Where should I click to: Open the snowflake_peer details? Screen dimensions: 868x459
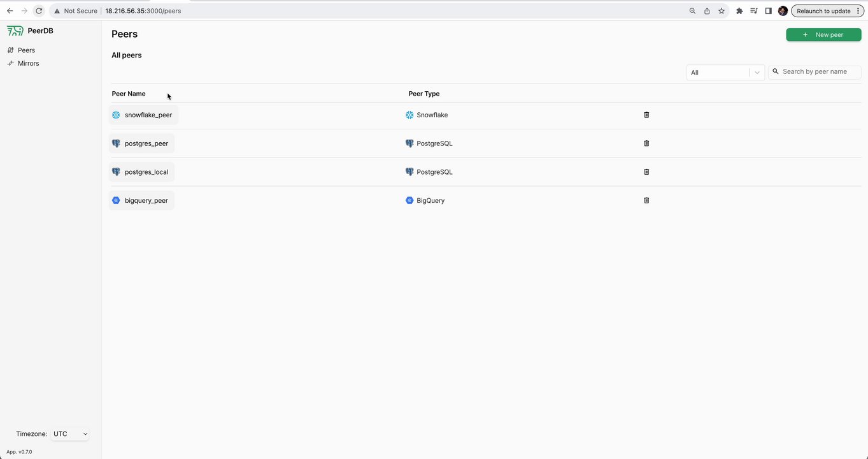click(x=143, y=115)
